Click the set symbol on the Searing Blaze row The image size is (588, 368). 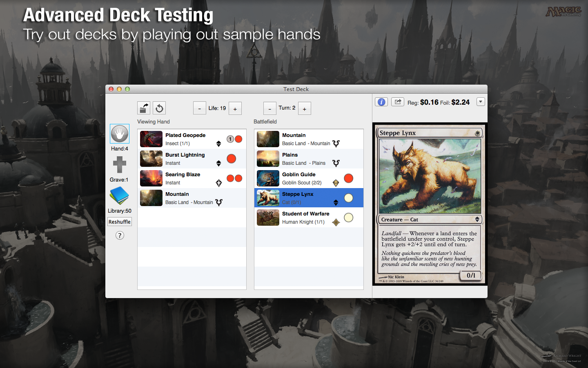click(219, 183)
